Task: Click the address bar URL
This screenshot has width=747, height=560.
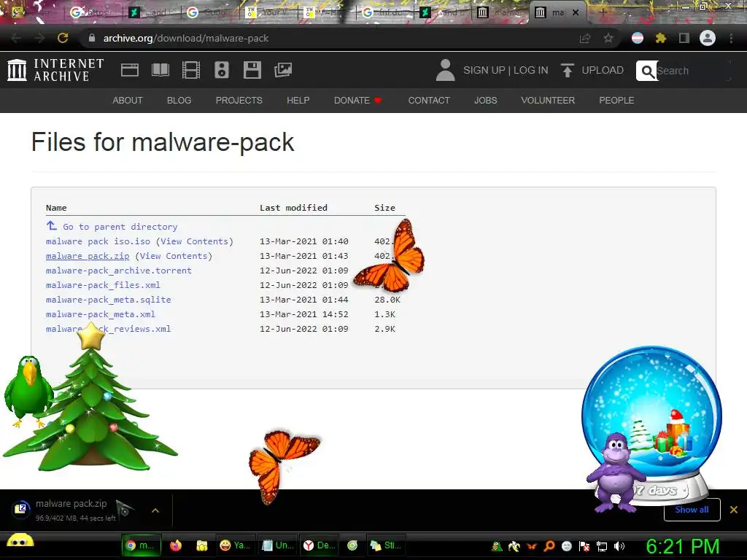Action: tap(186, 38)
